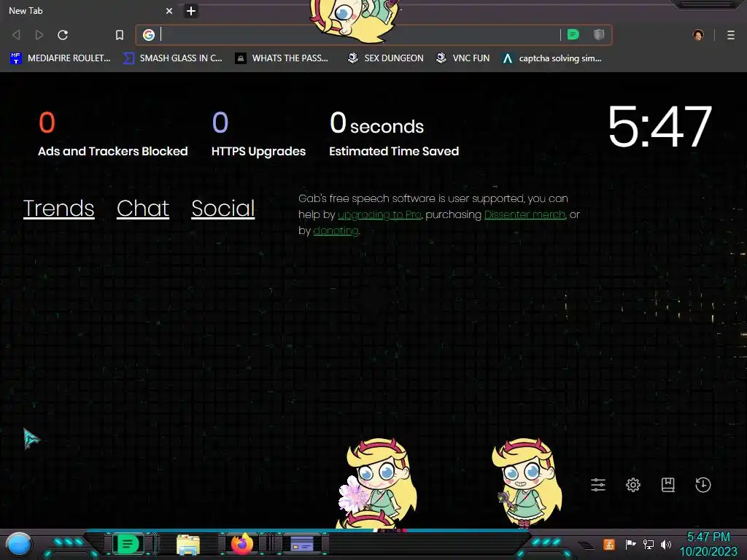Close the New Tab tab

pos(169,10)
